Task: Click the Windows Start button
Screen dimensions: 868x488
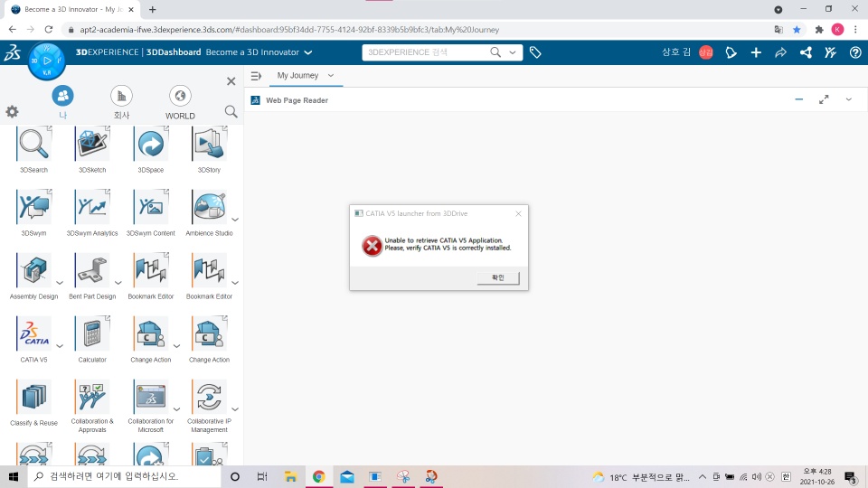Action: (14, 476)
